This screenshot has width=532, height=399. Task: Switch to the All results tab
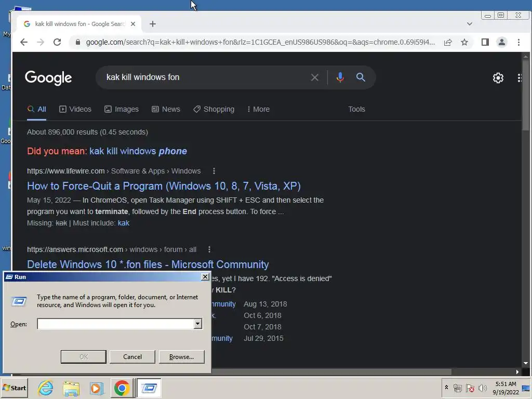(37, 109)
